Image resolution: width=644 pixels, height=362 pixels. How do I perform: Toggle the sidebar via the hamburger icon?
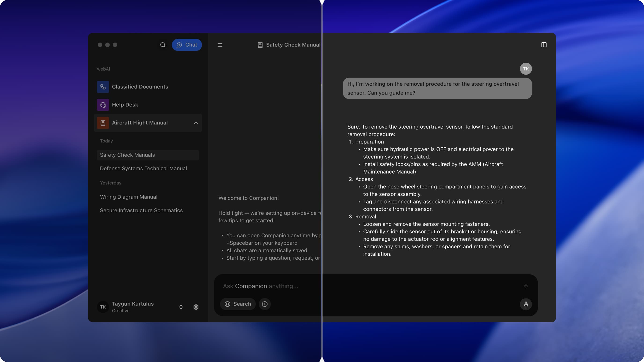(220, 45)
